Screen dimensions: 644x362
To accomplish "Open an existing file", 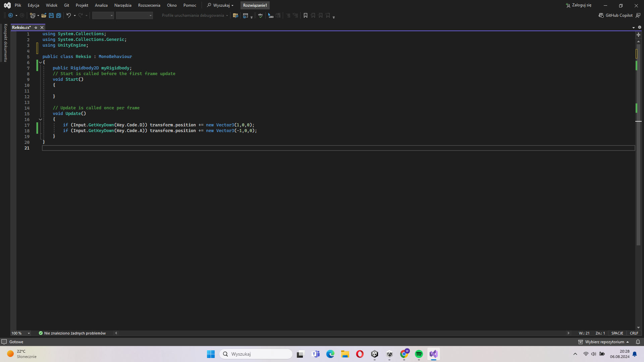I will 44,15.
